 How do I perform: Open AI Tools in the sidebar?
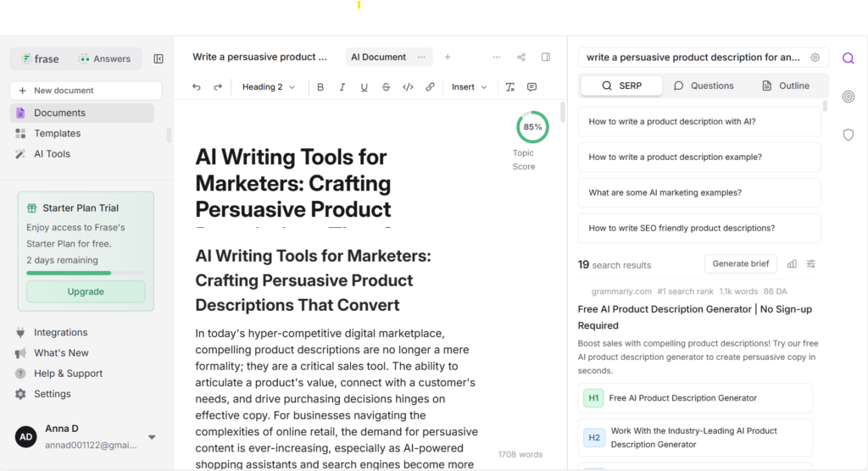[x=52, y=154]
